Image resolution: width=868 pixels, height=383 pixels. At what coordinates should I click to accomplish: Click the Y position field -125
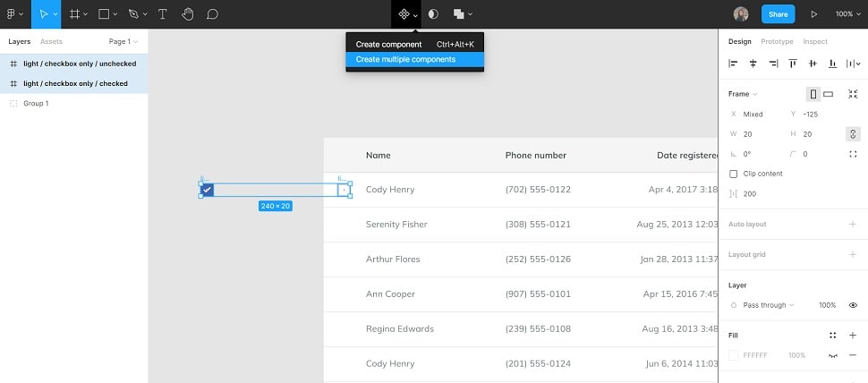(x=816, y=114)
